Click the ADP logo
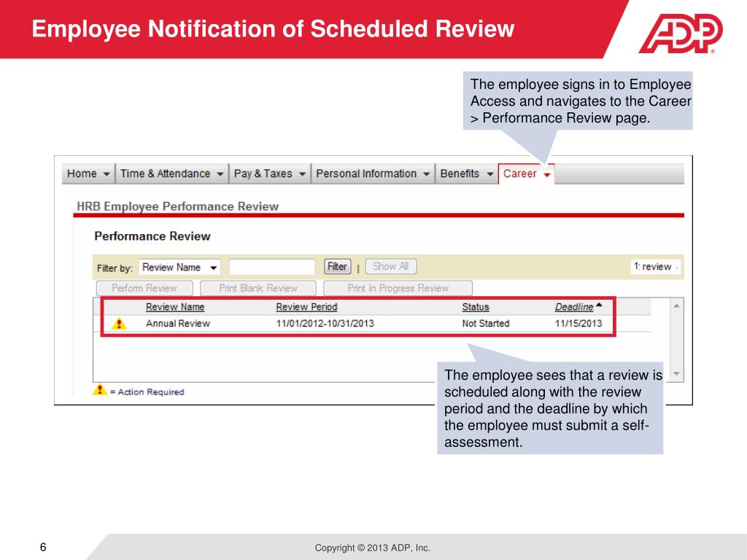This screenshot has width=747, height=560. [x=681, y=34]
